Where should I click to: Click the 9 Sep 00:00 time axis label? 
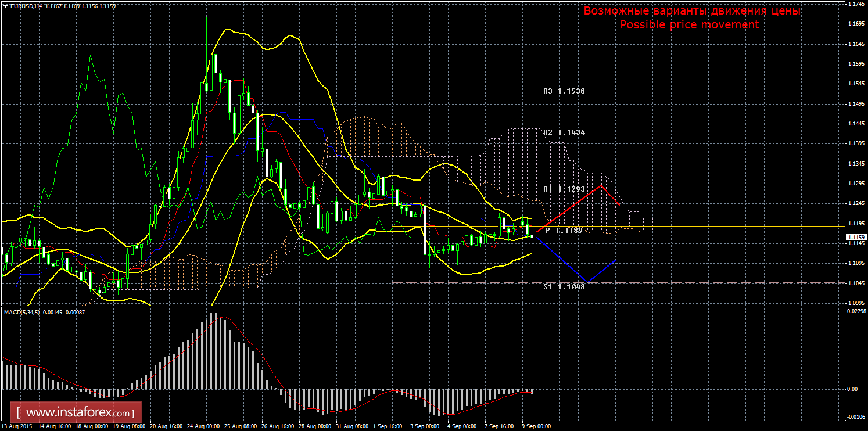(535, 426)
